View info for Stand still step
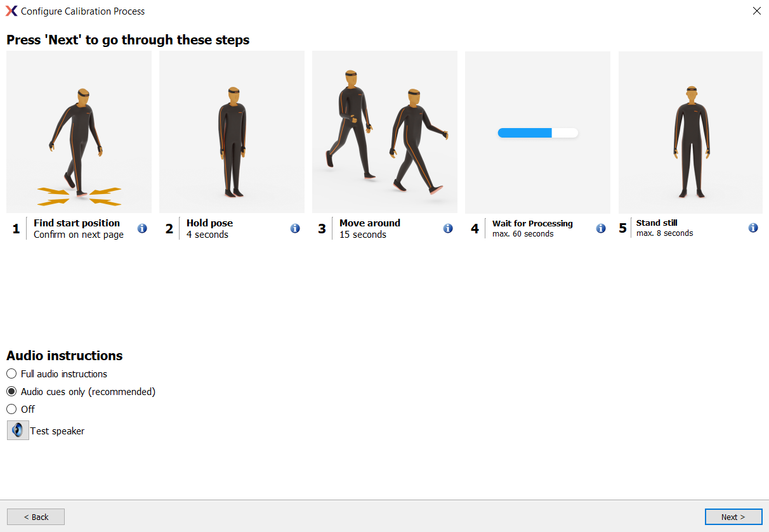The height and width of the screenshot is (532, 769). coord(753,228)
